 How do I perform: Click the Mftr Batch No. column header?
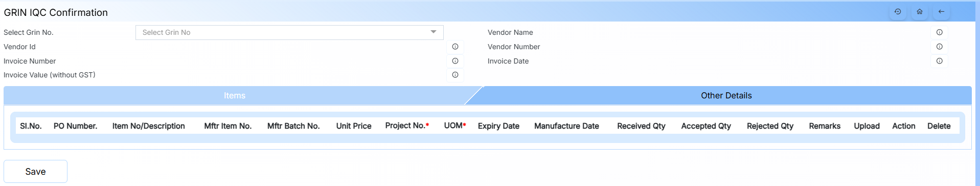(x=293, y=126)
